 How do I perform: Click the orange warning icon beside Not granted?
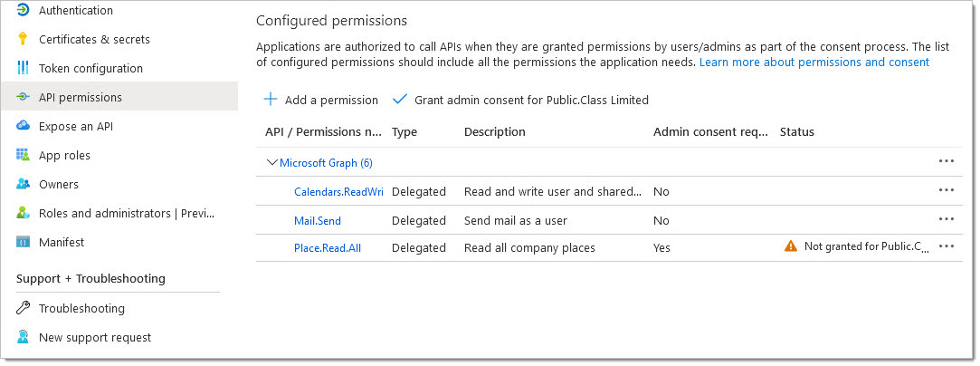[791, 246]
